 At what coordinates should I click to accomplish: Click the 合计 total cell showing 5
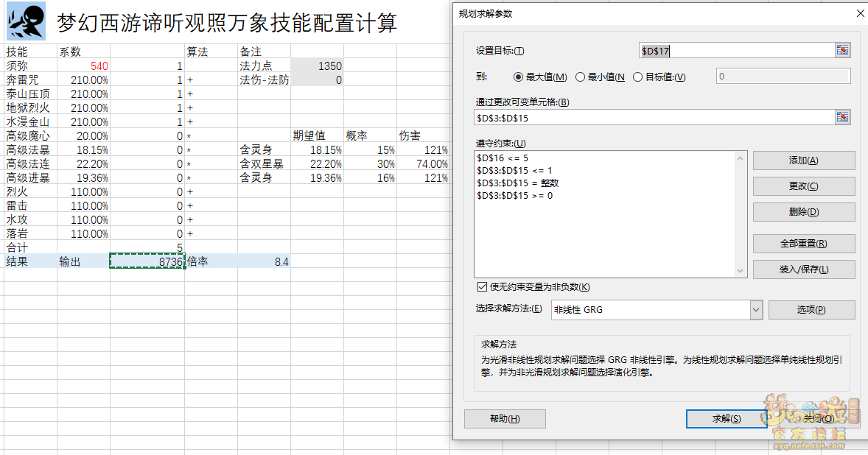147,247
